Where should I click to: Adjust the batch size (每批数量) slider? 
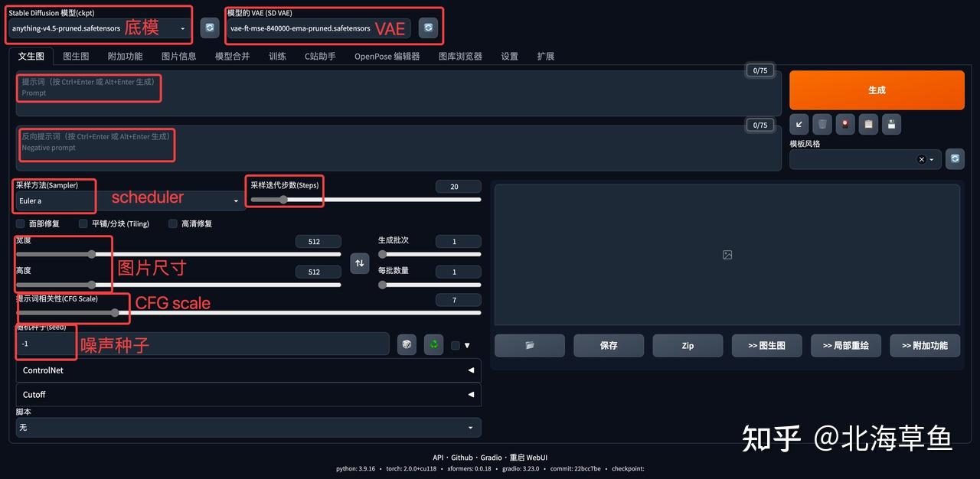(430, 285)
